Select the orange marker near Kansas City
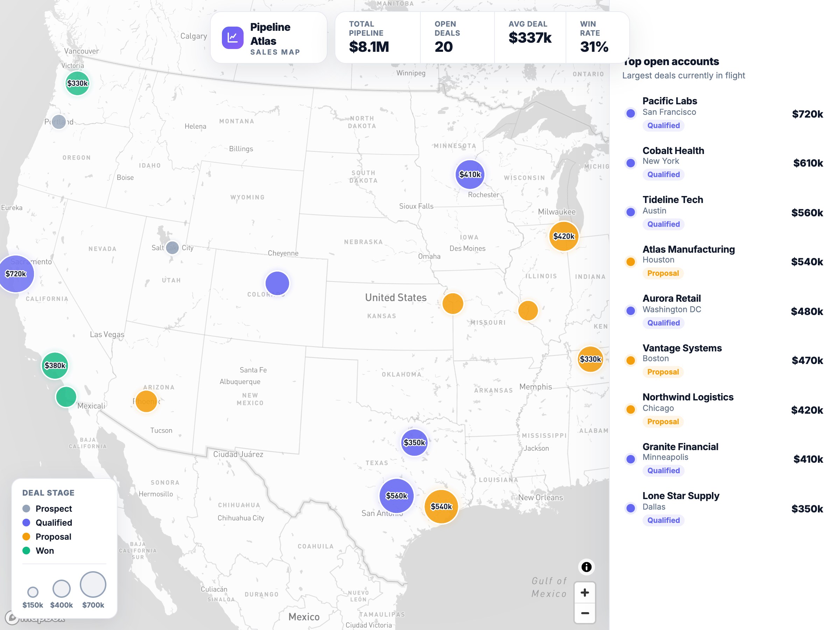Image resolution: width=840 pixels, height=630 pixels. click(x=453, y=303)
